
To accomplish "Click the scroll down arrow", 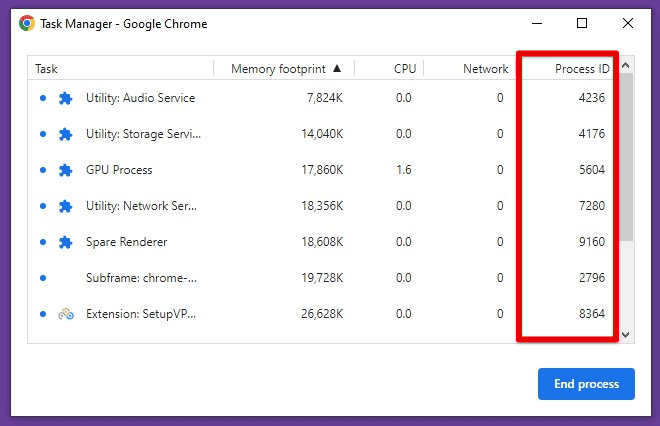I will click(625, 335).
